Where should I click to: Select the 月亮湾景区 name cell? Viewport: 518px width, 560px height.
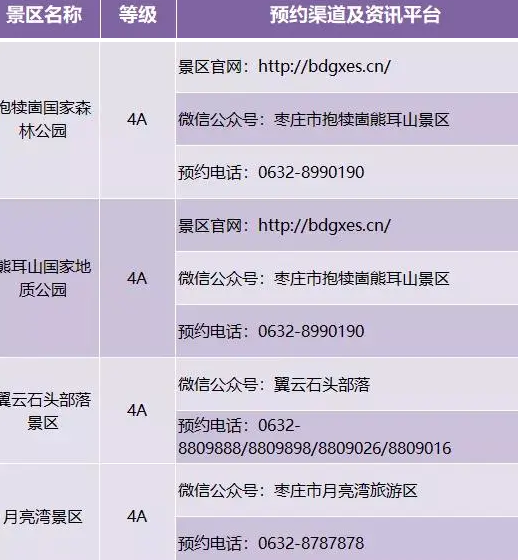point(49,512)
